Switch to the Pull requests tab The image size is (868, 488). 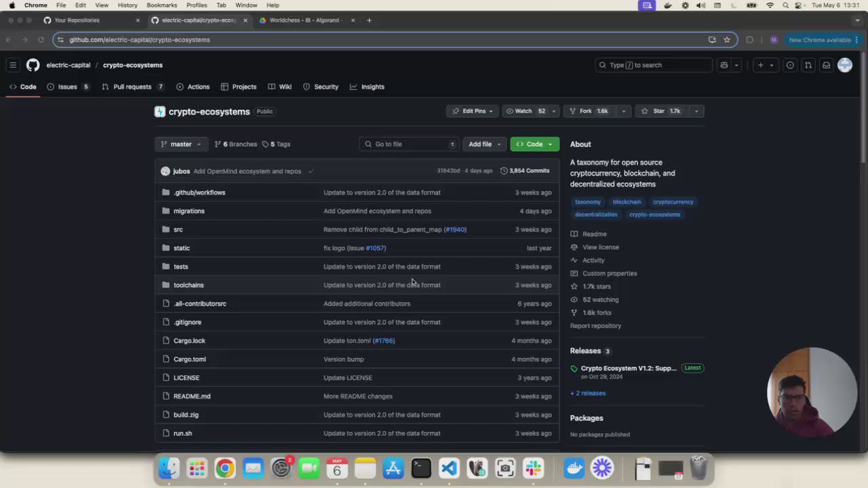click(133, 87)
